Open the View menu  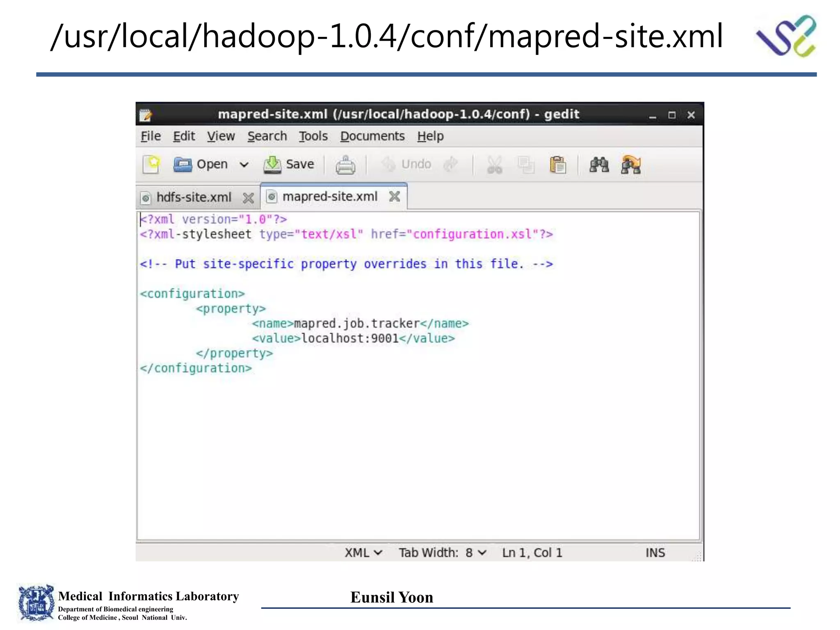coord(221,136)
